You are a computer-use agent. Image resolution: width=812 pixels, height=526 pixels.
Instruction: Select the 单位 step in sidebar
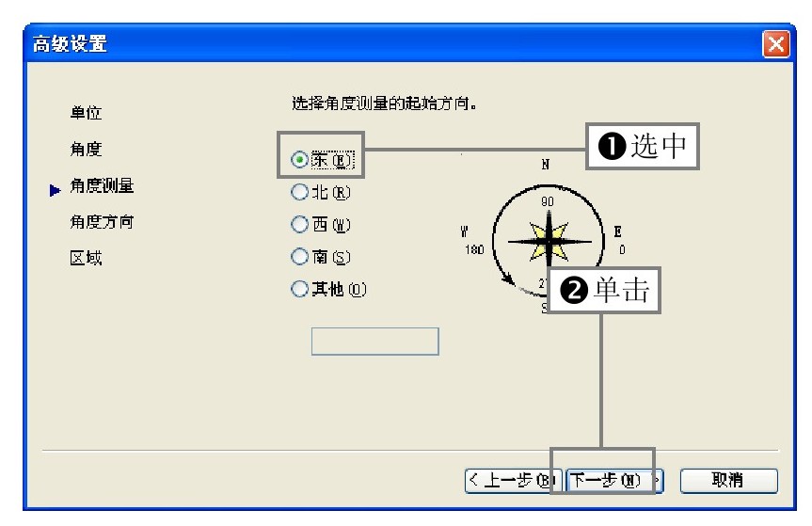(x=86, y=112)
